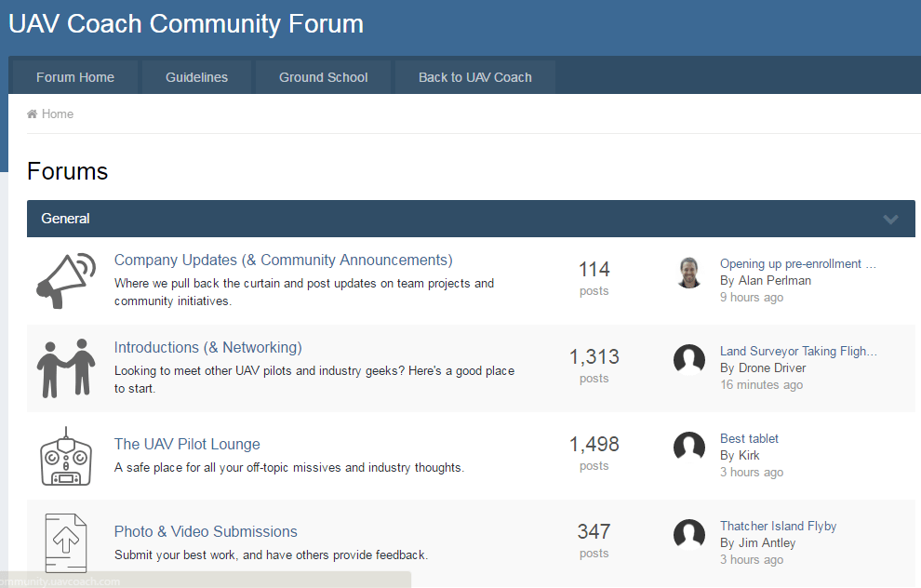The width and height of the screenshot is (921, 588).
Task: Select Back to UAV Coach
Action: point(475,77)
